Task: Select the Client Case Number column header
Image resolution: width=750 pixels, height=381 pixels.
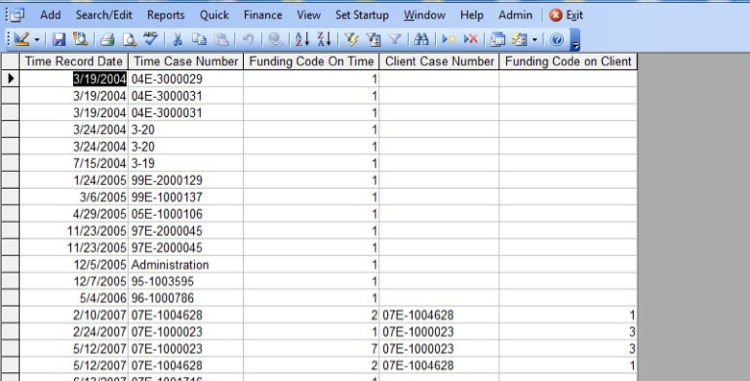Action: [x=439, y=61]
